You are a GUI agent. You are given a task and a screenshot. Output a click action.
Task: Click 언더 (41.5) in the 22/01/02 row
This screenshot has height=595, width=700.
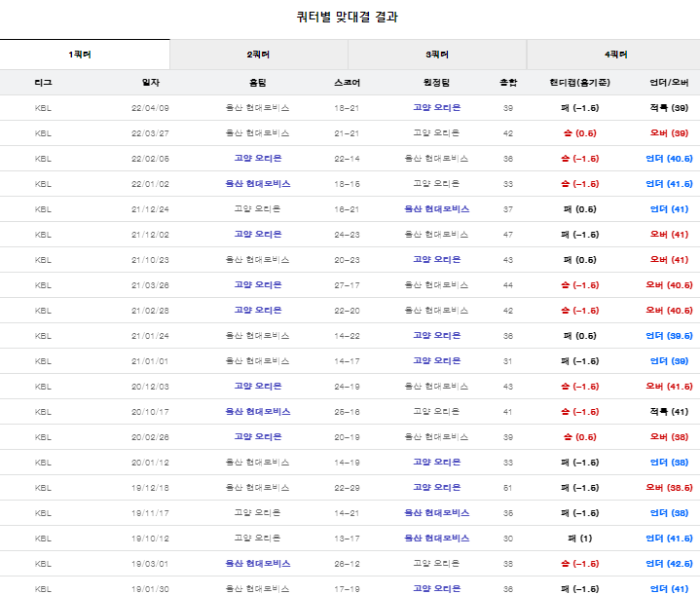tap(669, 184)
